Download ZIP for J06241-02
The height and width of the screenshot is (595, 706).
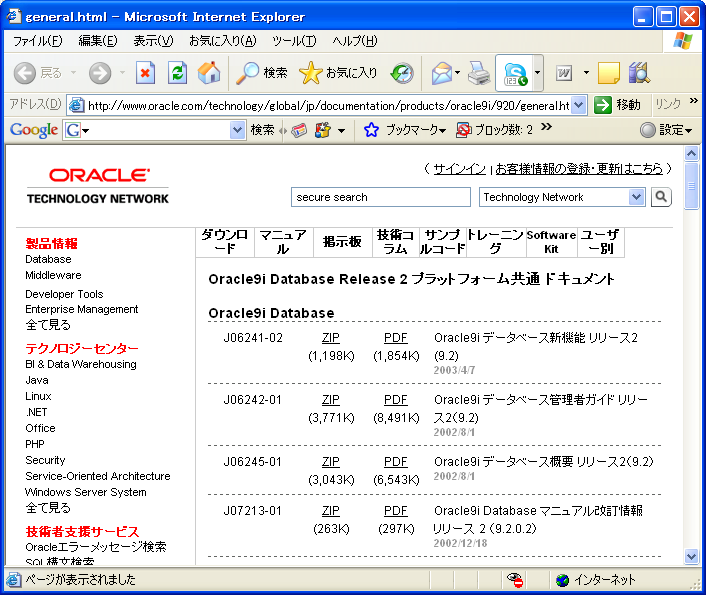click(x=330, y=338)
